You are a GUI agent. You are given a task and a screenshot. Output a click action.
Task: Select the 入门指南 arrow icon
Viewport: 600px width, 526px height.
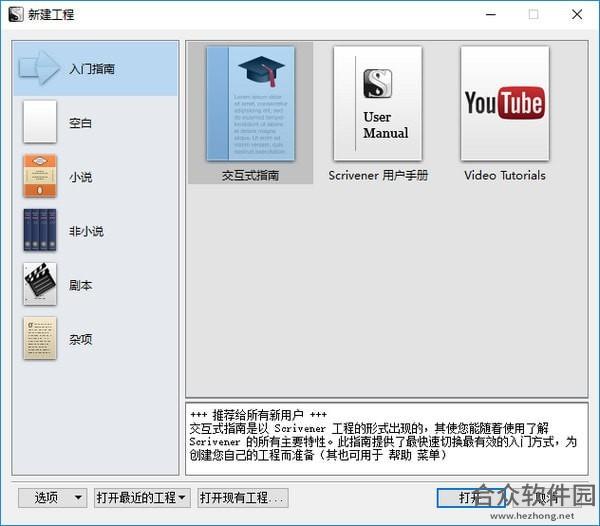[x=39, y=68]
